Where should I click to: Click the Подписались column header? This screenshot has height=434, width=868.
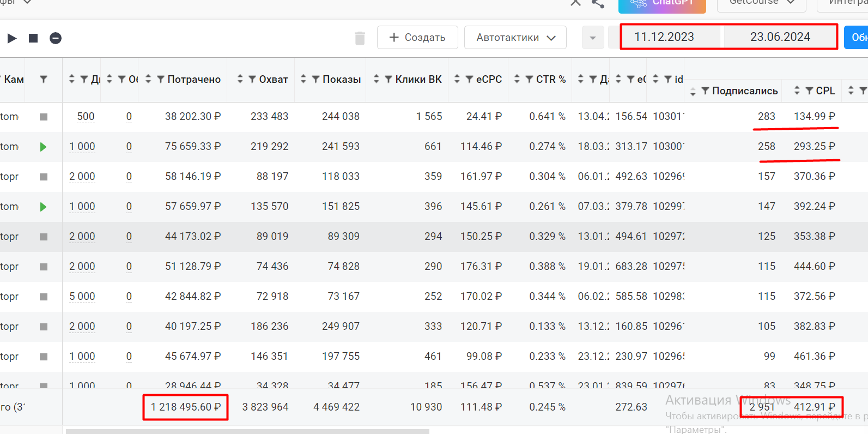745,91
